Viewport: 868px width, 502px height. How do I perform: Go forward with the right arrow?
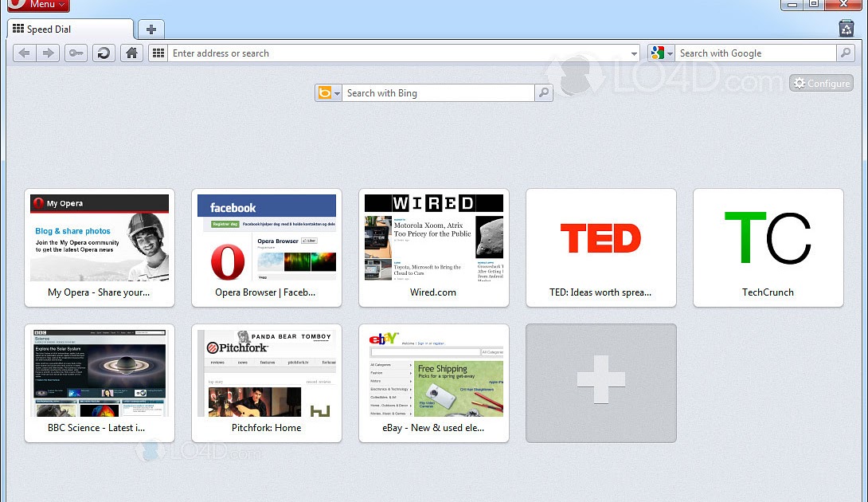48,53
